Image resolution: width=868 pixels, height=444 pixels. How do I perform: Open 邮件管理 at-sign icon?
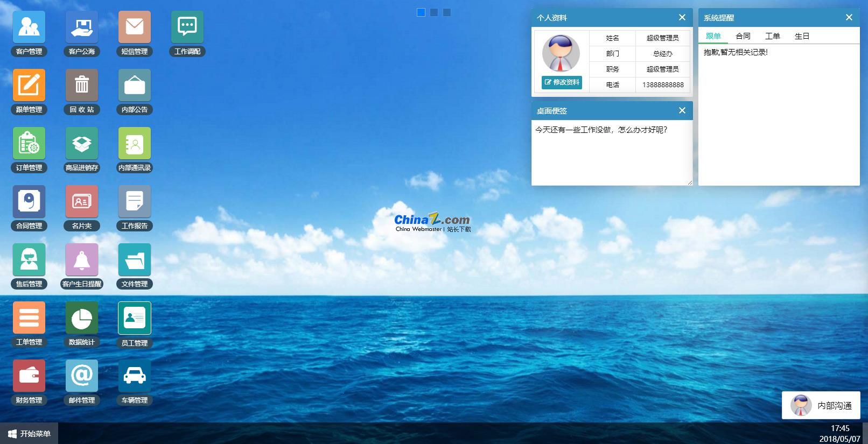[x=82, y=376]
